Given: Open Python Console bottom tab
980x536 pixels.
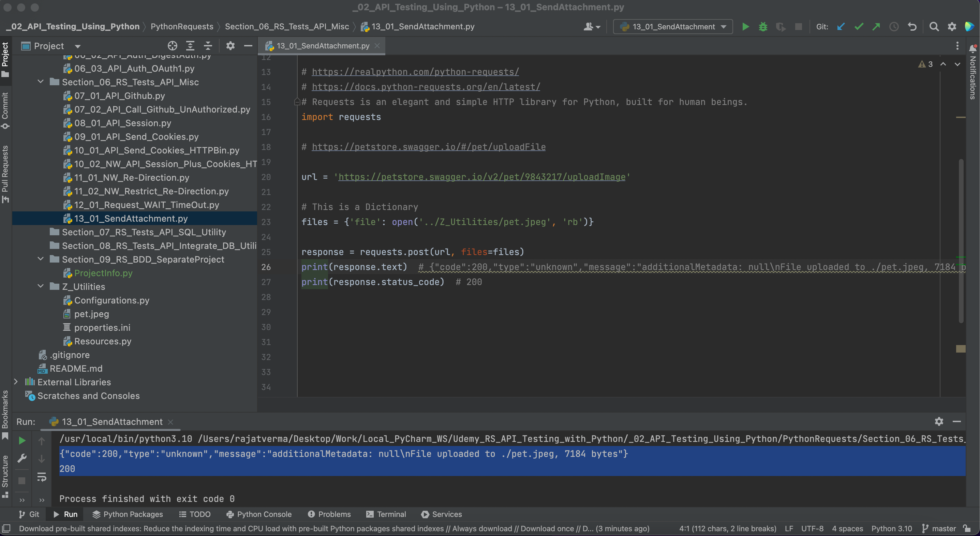Looking at the screenshot, I should coord(259,514).
